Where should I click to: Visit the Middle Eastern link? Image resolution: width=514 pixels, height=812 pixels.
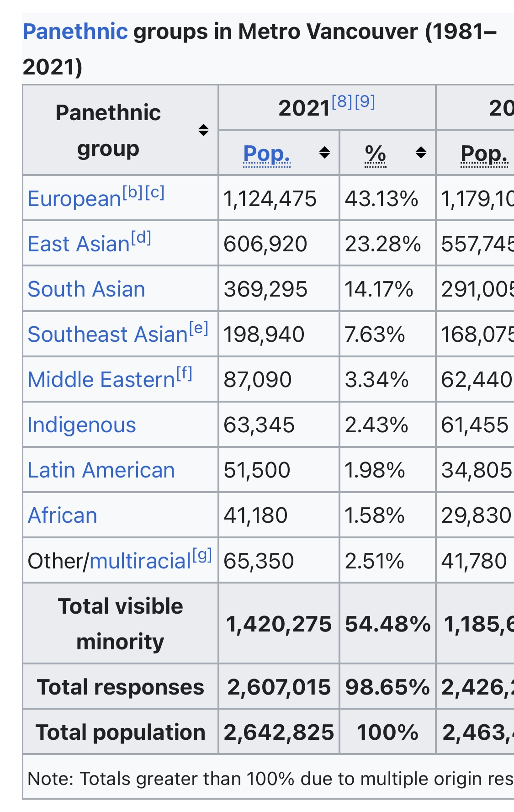pyautogui.click(x=101, y=380)
